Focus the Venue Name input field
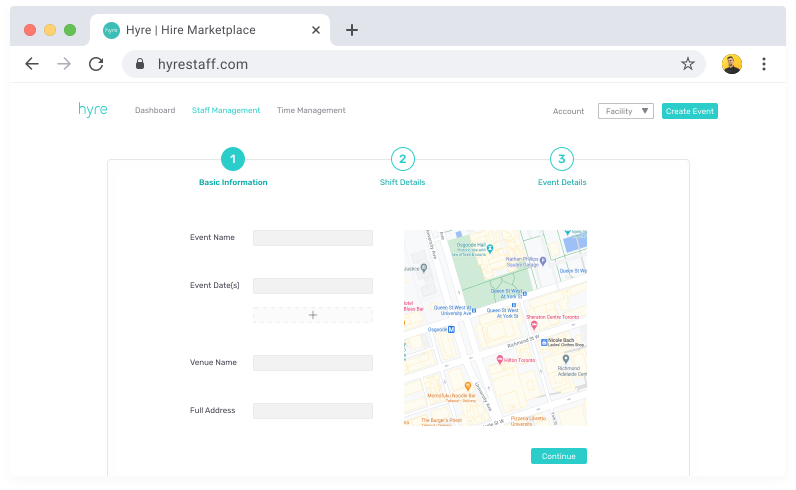Screen dimensions: 796x490 point(313,363)
